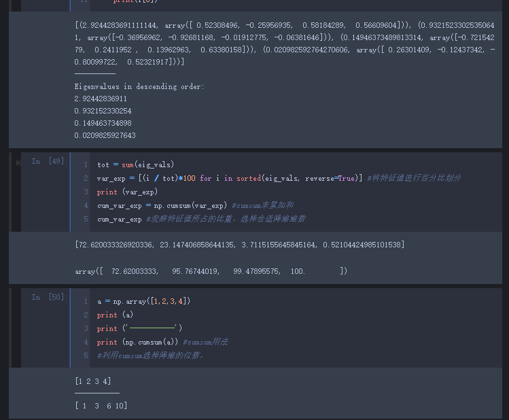This screenshot has width=509, height=420.
Task: Click the eigen pairs output starting '[(2.9244283691111144'
Action: click(284, 43)
